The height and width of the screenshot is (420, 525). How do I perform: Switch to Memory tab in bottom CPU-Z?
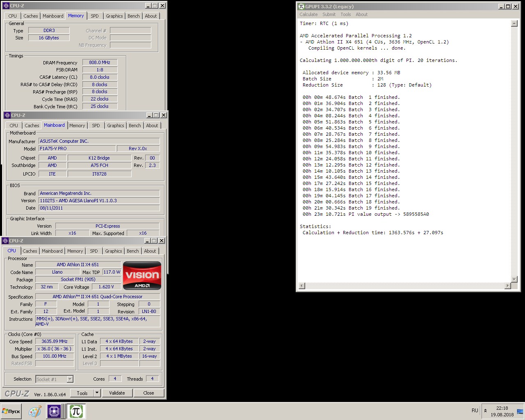pyautogui.click(x=75, y=251)
